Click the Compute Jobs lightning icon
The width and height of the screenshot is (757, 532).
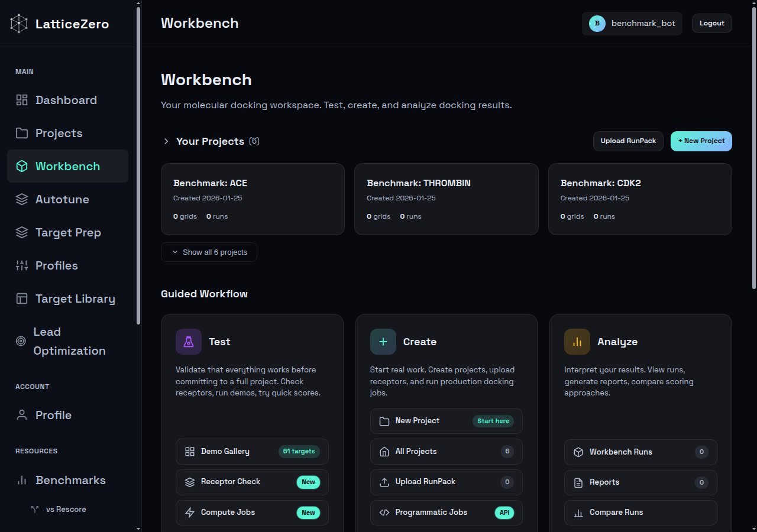click(x=190, y=512)
